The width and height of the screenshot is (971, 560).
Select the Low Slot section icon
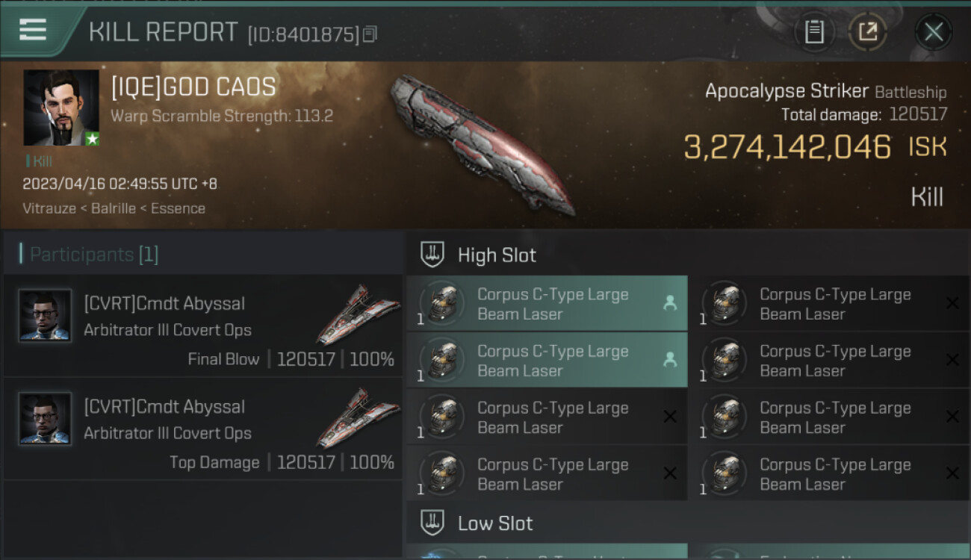pyautogui.click(x=432, y=523)
